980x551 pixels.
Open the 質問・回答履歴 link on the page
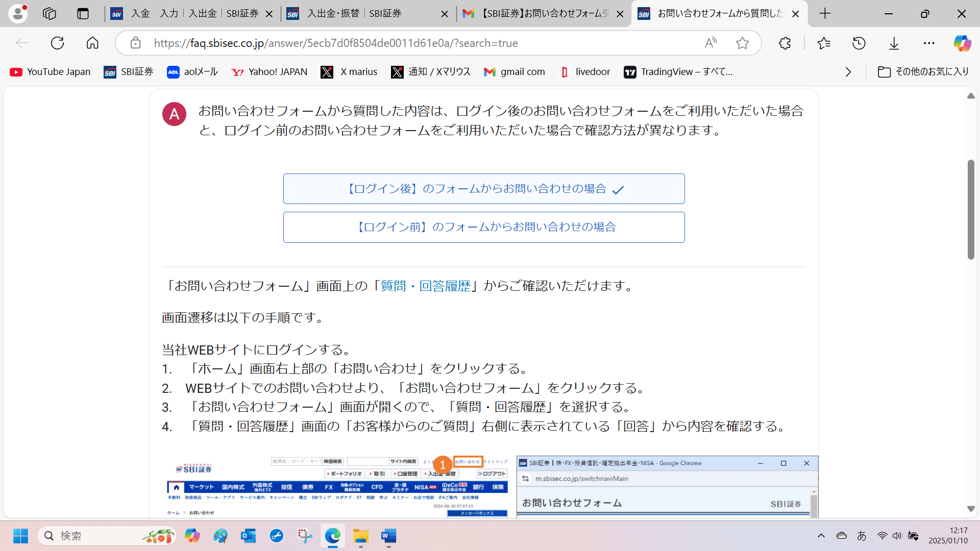pyautogui.click(x=425, y=286)
